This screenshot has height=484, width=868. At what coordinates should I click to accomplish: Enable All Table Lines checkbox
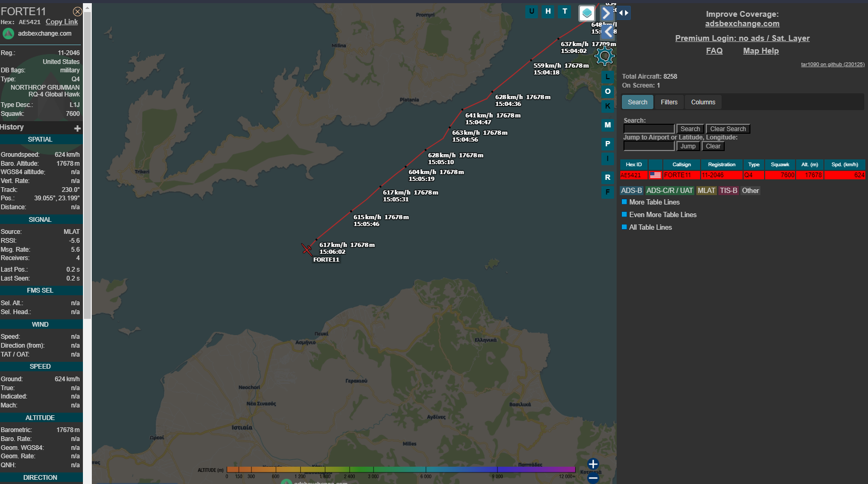pos(624,227)
